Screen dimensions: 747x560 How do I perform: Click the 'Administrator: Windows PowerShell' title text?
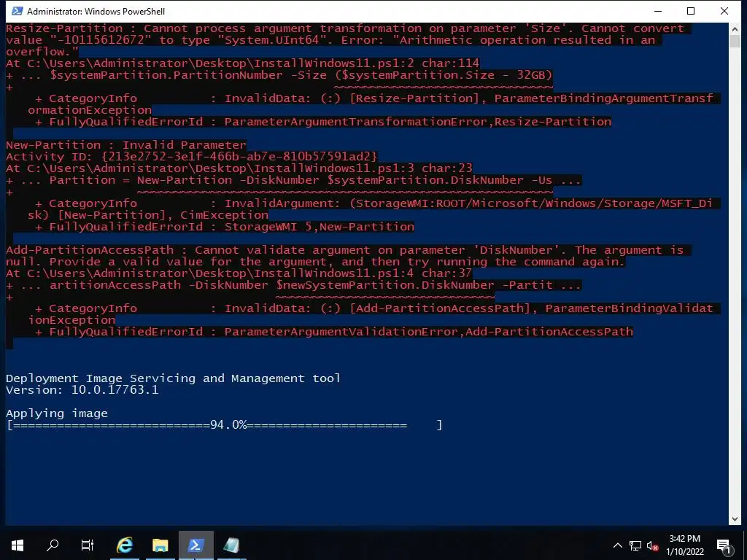[x=96, y=11]
